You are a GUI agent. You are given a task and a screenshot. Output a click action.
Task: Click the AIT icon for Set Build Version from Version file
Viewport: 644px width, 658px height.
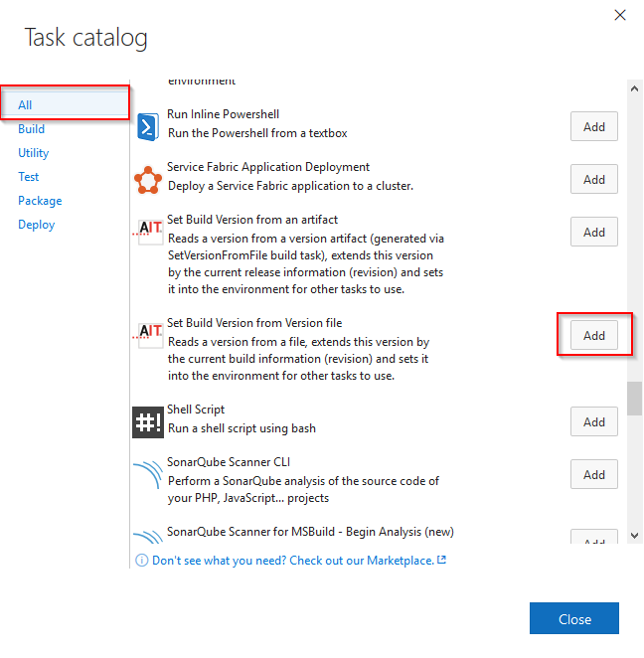148,334
